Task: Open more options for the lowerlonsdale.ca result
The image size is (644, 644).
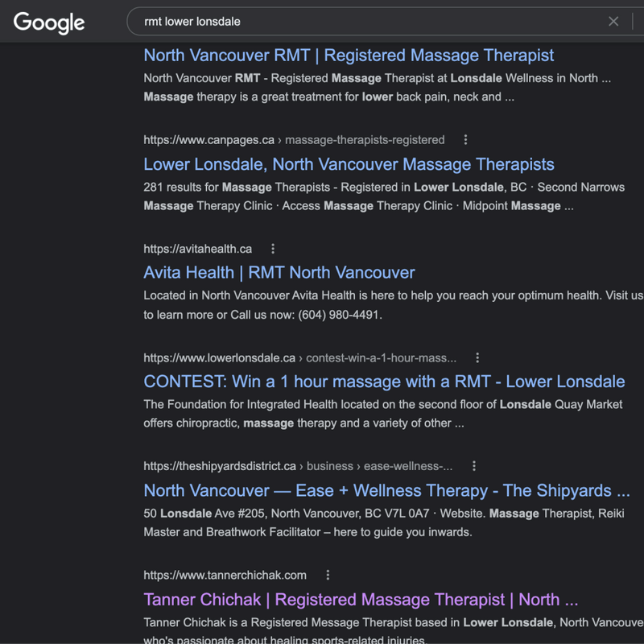Action: 477,357
